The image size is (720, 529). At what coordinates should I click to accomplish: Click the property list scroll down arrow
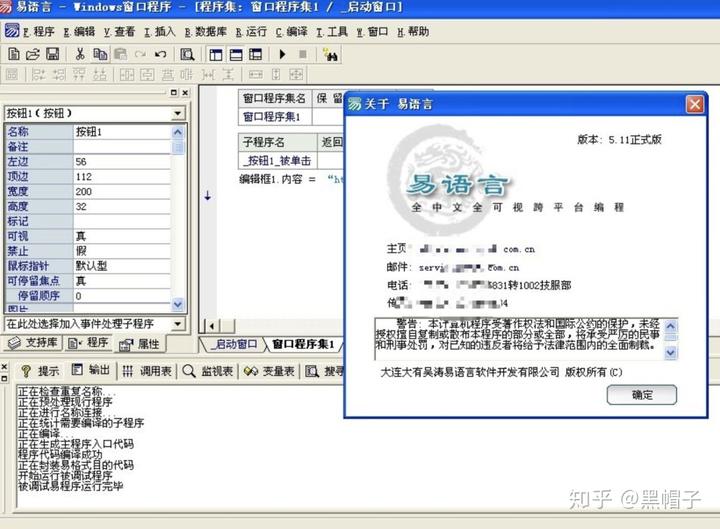(178, 304)
